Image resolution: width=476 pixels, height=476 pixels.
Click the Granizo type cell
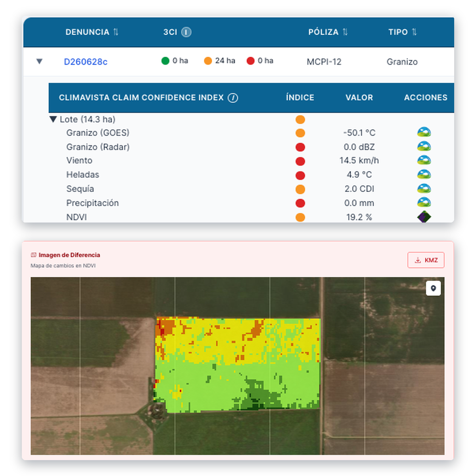tap(402, 62)
